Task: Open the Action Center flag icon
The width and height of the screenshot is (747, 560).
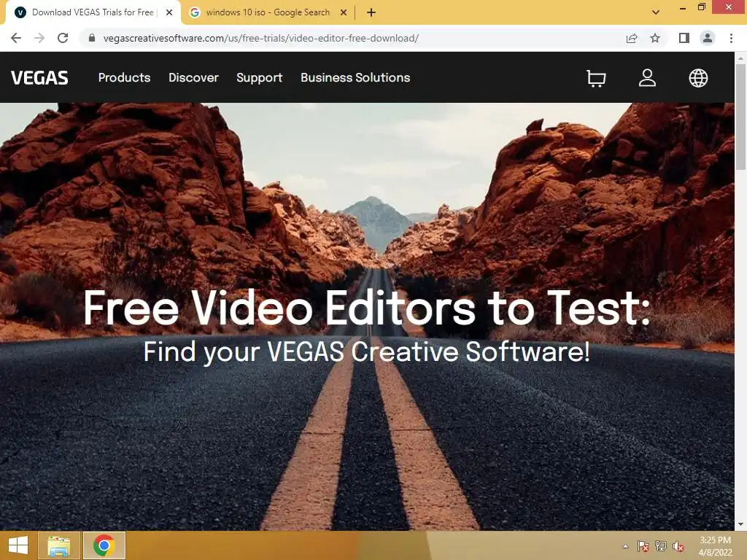Action: (x=643, y=546)
